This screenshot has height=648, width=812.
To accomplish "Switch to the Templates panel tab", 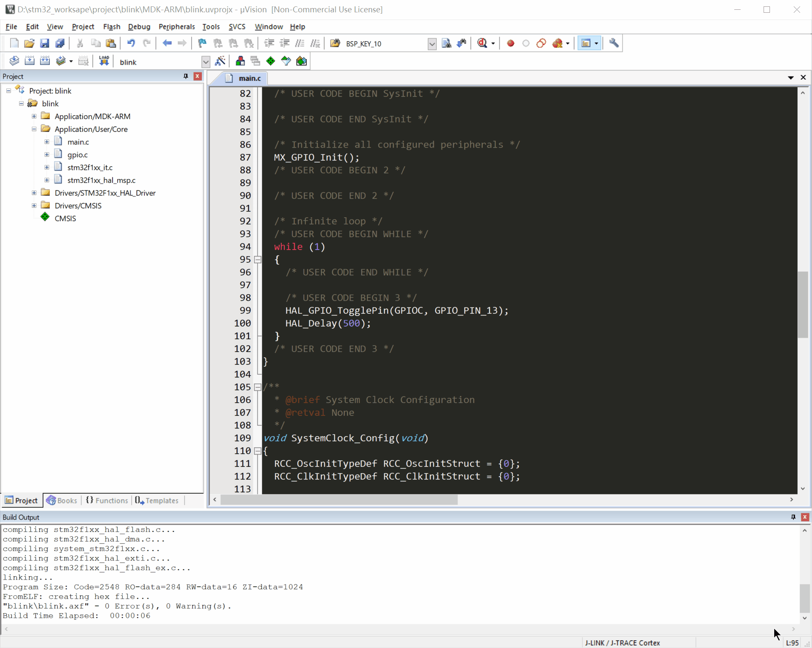I will 157,500.
